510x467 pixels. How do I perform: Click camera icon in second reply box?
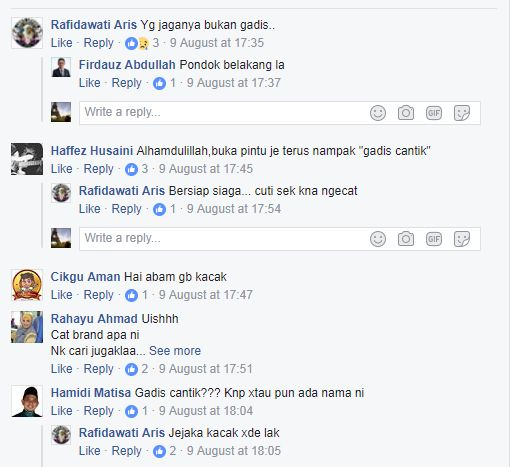pos(406,239)
